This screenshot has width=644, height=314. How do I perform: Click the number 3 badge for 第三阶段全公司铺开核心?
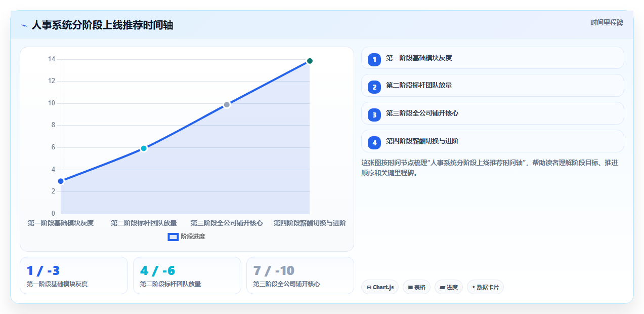(x=374, y=115)
